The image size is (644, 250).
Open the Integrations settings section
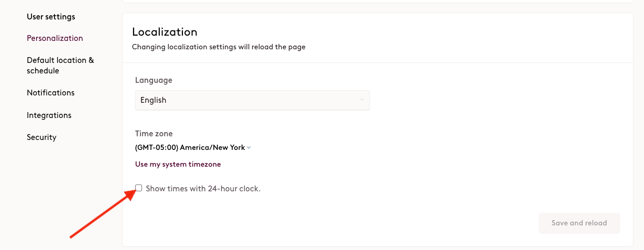click(x=49, y=115)
